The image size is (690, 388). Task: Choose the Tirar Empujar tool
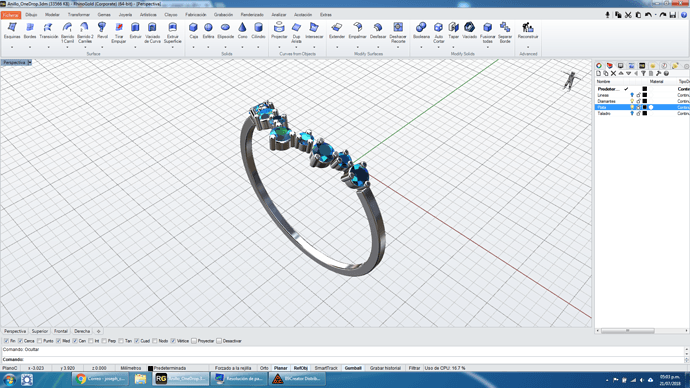[119, 33]
